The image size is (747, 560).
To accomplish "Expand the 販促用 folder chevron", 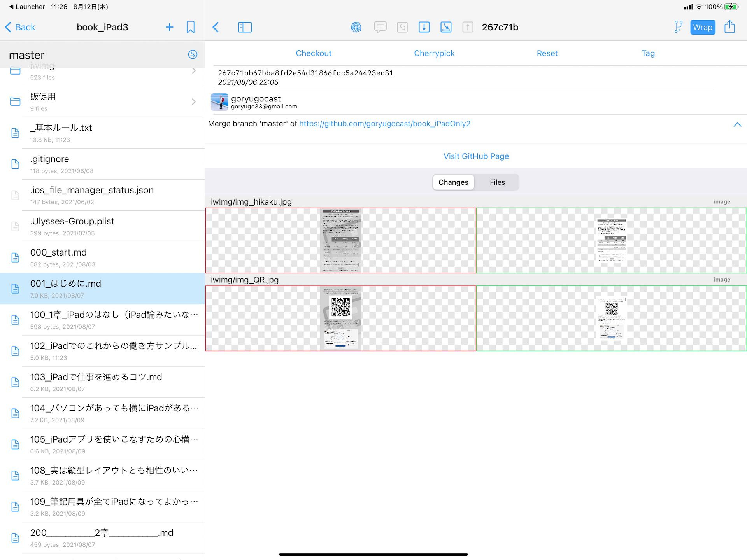I will (194, 102).
